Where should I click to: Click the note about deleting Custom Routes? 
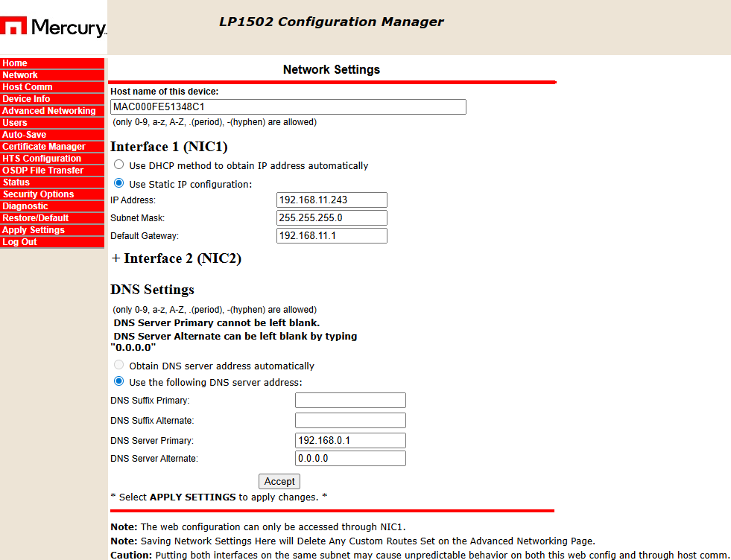click(x=353, y=541)
